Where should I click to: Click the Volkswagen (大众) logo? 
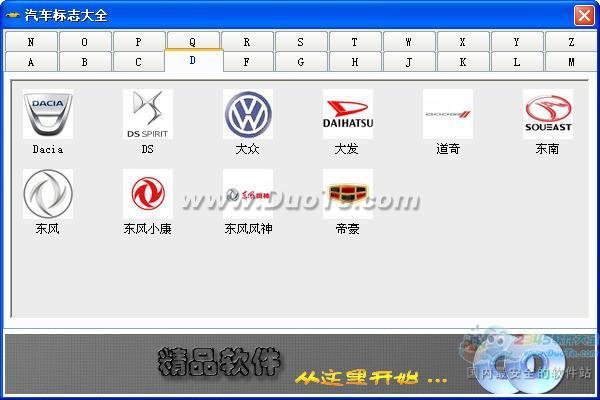(248, 114)
